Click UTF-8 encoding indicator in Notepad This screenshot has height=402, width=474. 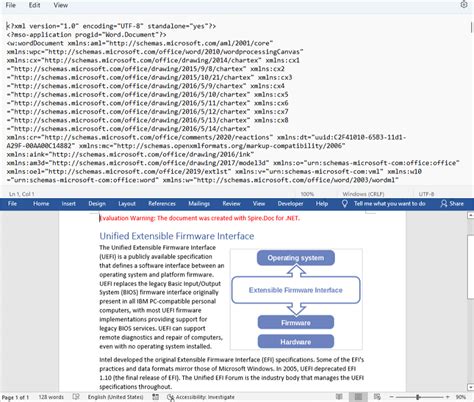(x=426, y=194)
